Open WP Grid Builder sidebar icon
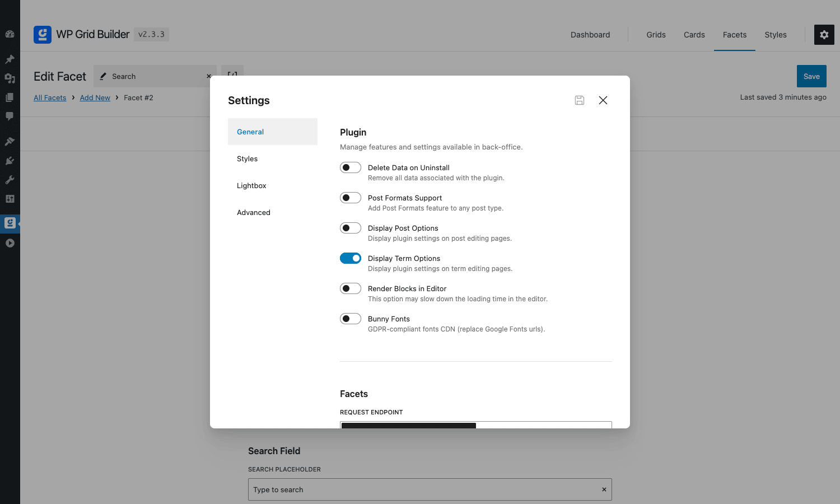Viewport: 840px width, 504px height. click(x=10, y=223)
